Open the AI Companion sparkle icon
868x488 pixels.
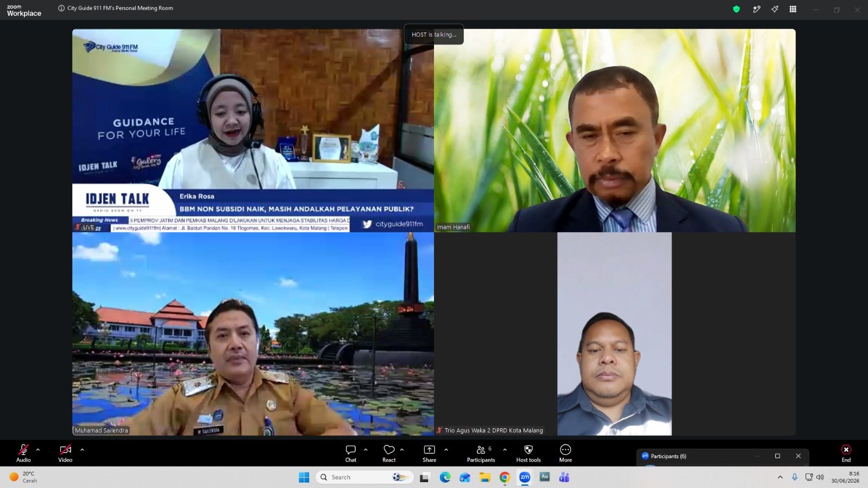point(775,9)
